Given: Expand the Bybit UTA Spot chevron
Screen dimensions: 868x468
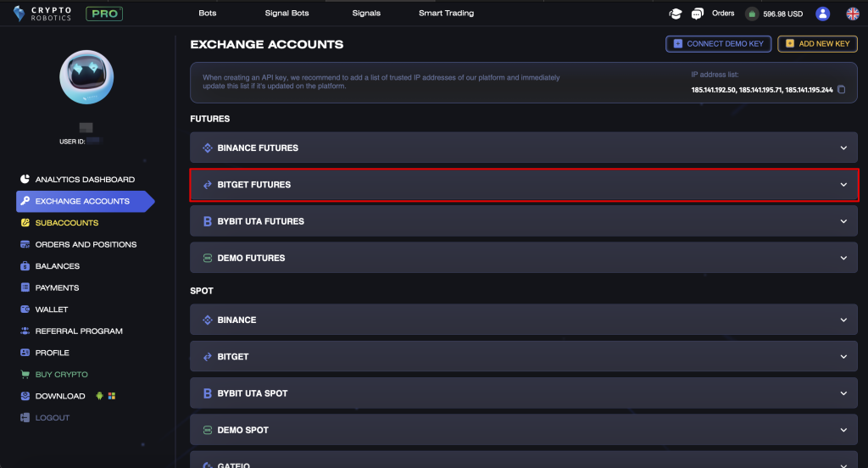Looking at the screenshot, I should pos(843,393).
